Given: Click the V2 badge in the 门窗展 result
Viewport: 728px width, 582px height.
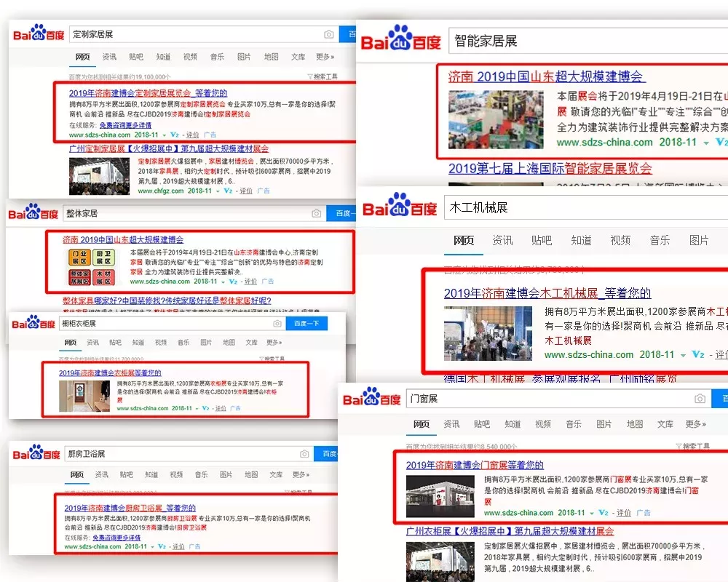Looking at the screenshot, I should tap(603, 513).
